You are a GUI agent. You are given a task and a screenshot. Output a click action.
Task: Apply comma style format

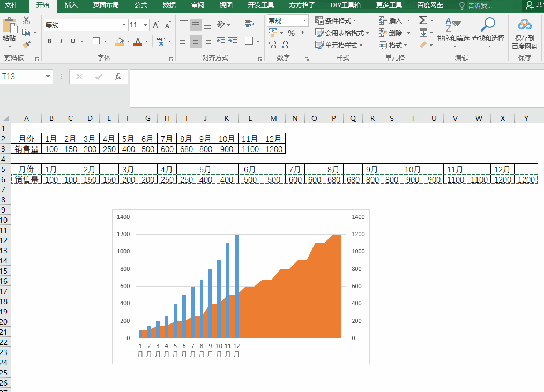click(x=302, y=33)
